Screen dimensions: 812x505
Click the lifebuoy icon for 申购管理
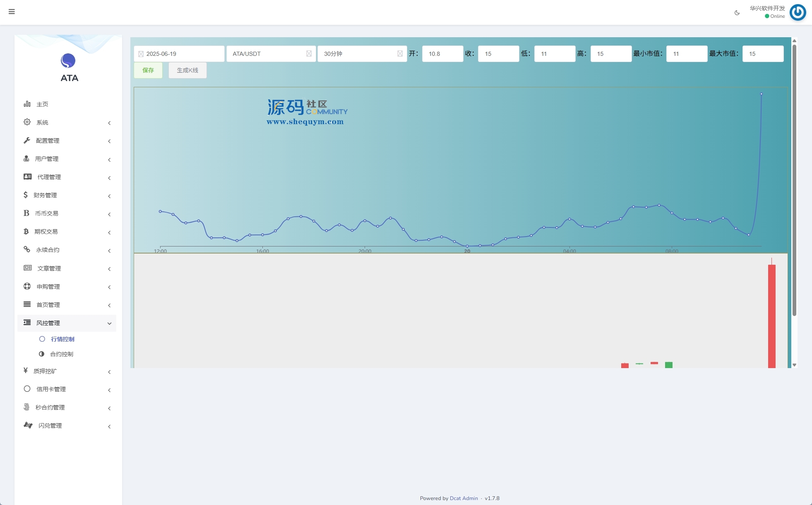click(27, 286)
